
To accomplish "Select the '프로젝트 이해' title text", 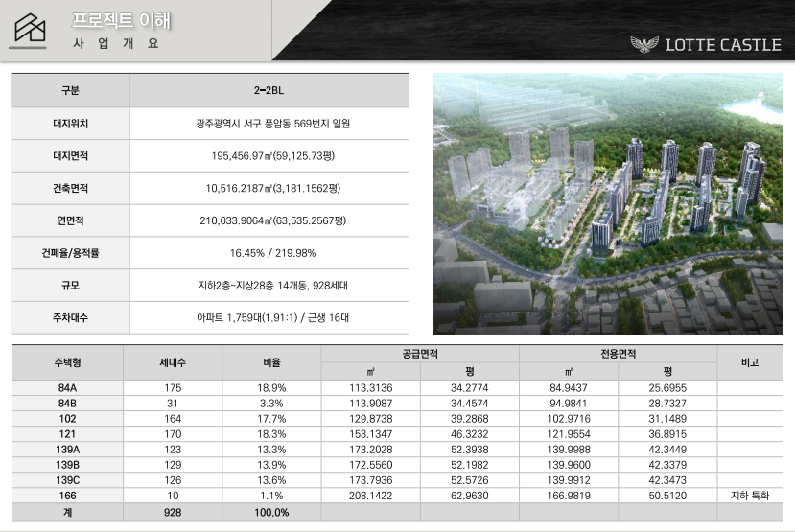I will pos(121,21).
